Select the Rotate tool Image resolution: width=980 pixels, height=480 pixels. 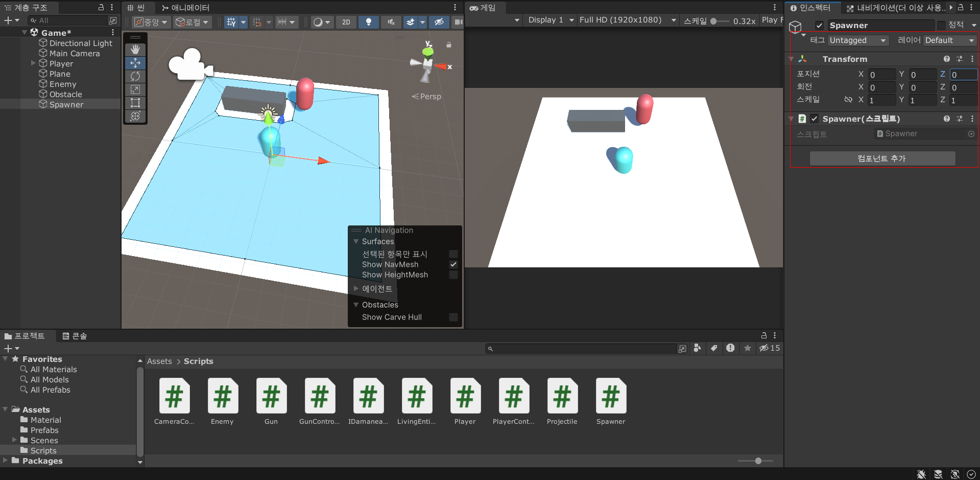135,76
